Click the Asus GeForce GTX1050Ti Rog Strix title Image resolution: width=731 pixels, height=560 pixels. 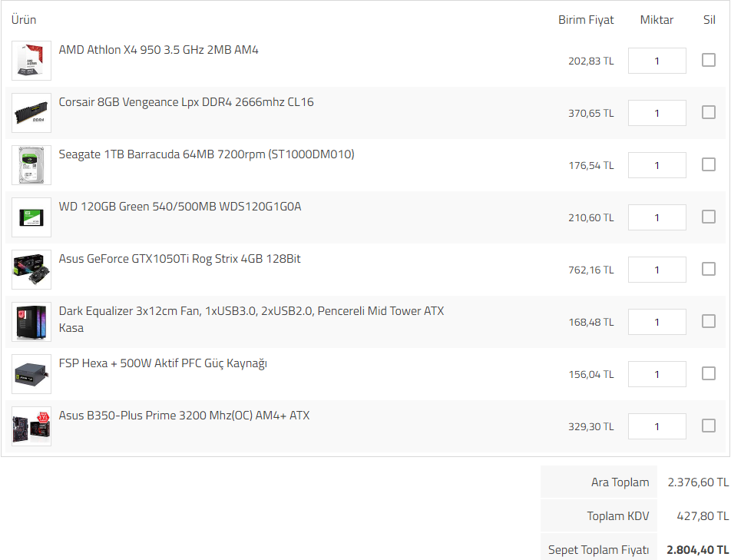[x=180, y=259]
